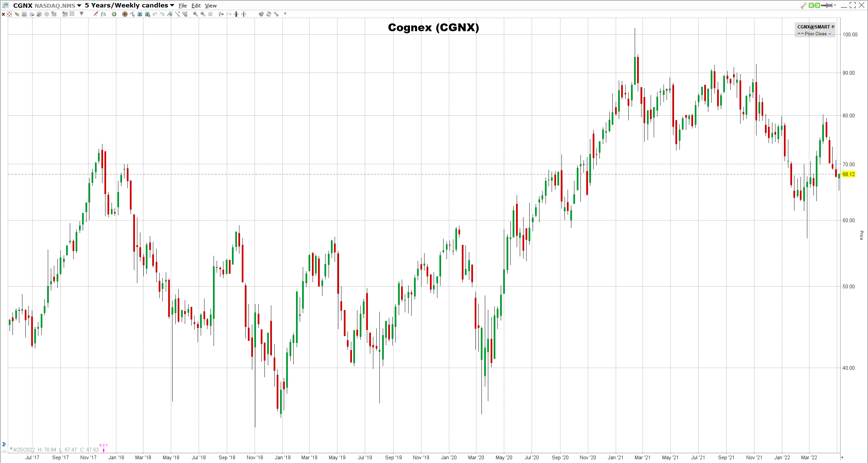This screenshot has height=463, width=868.
Task: Click the blue globe icon beside CGNX@SMART
Action: 833,27
